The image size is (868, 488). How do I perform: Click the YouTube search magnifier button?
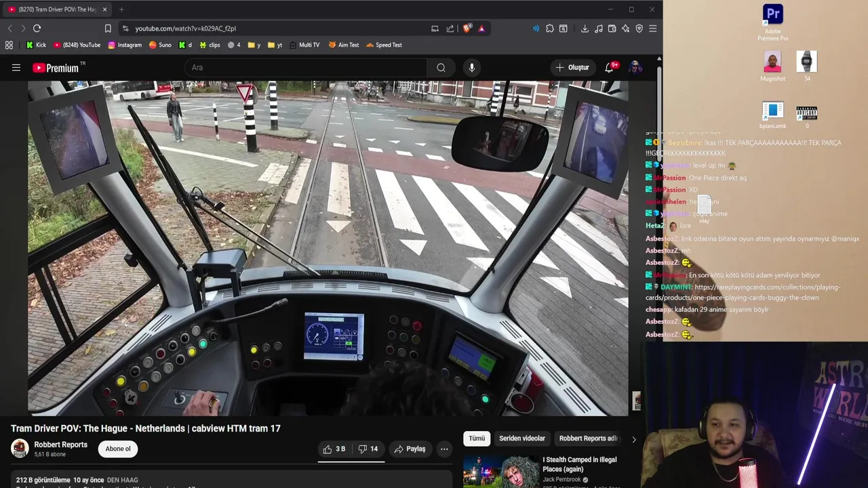(x=441, y=68)
